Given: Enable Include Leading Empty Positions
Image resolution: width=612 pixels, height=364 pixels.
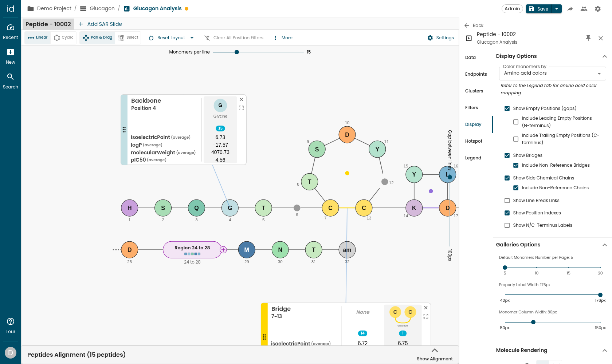Looking at the screenshot, I should (x=516, y=122).
